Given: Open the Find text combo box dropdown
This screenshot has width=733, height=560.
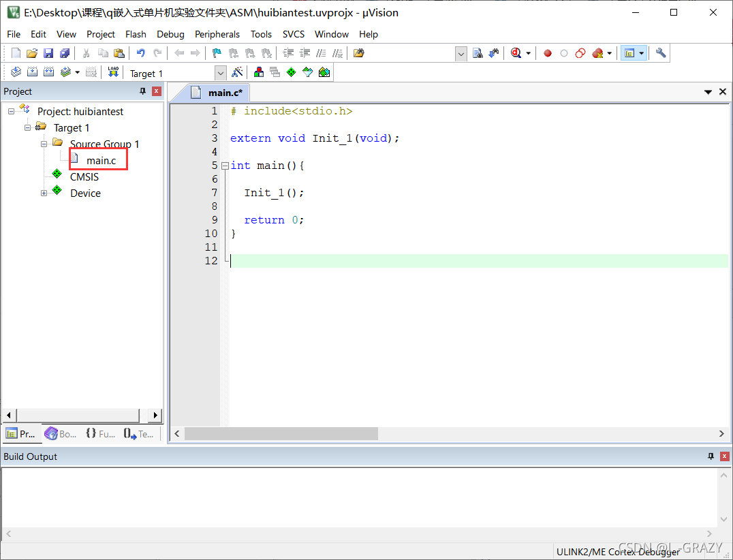Looking at the screenshot, I should pyautogui.click(x=461, y=54).
